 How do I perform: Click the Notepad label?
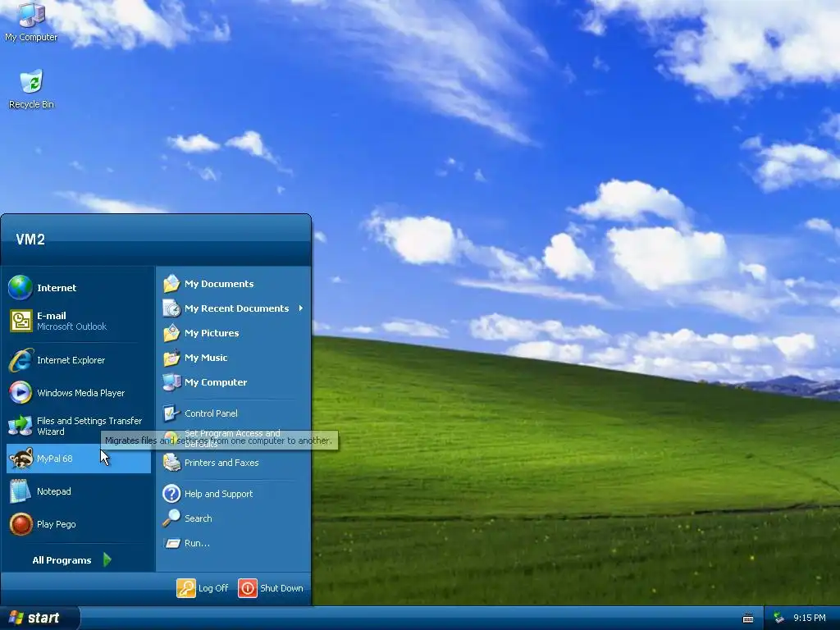53,491
